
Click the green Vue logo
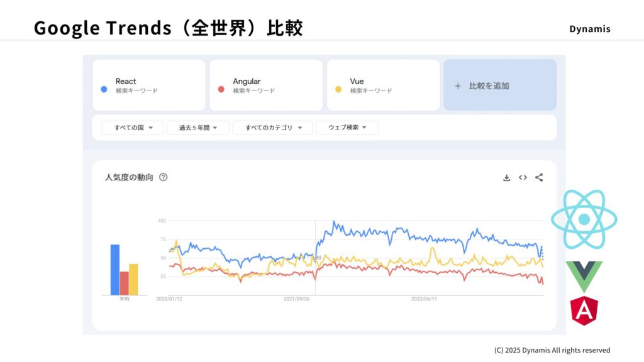coord(584,275)
